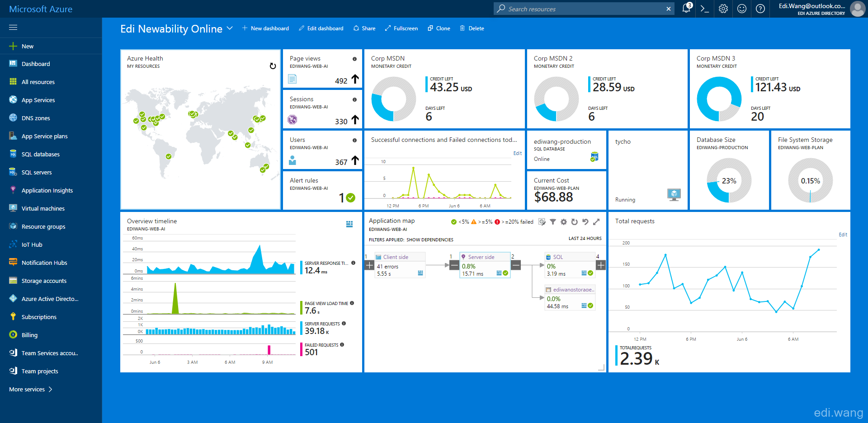Viewport: 868px width, 423px height.
Task: Click the Team projects icon
Action: click(x=13, y=371)
